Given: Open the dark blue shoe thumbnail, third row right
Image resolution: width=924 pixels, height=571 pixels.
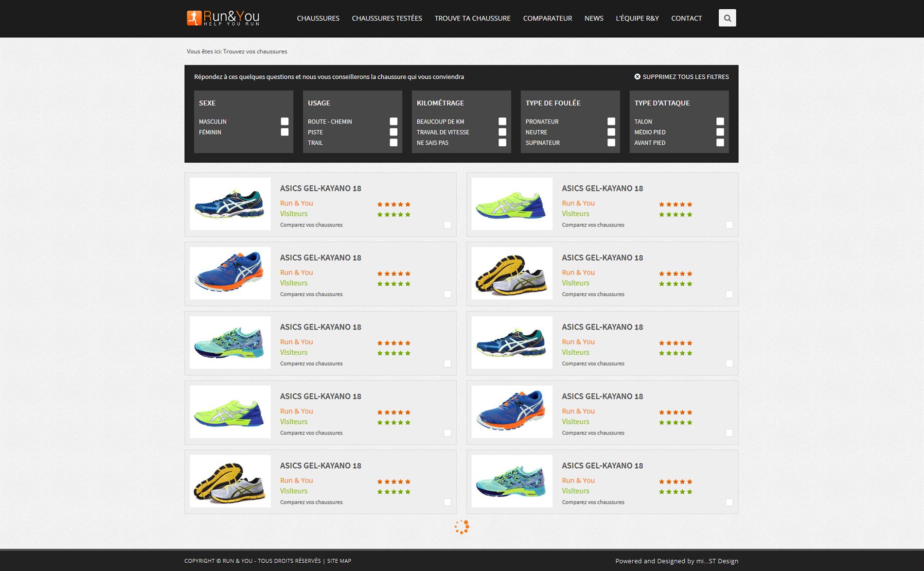Looking at the screenshot, I should 512,343.
